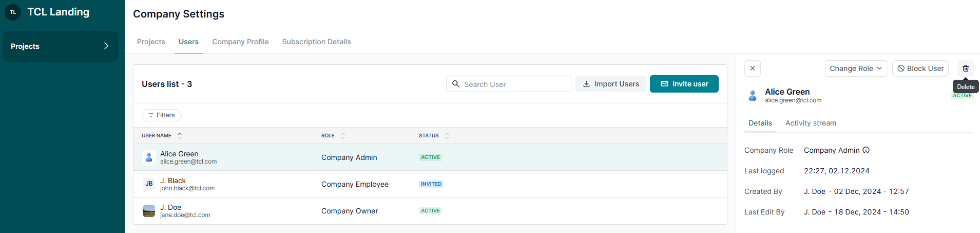The image size is (980, 233).
Task: Click the Last logged value 22:27, 02.12.2024
Action: pos(837,171)
